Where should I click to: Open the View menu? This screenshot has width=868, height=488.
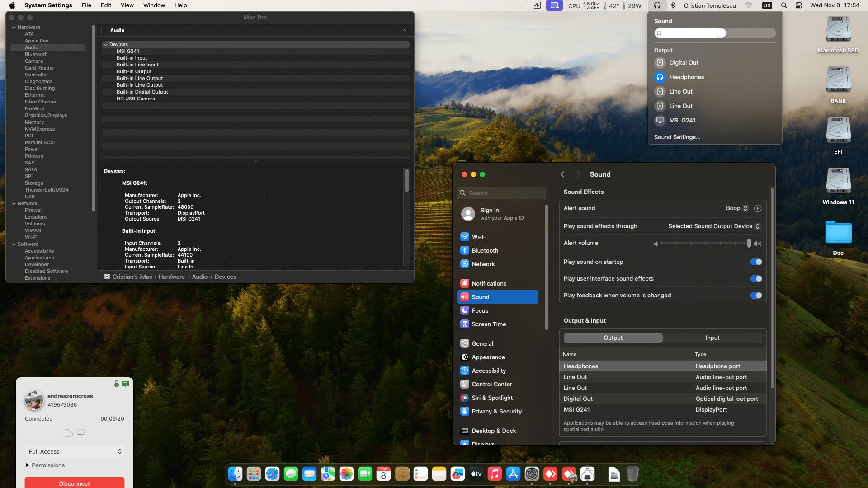127,5
